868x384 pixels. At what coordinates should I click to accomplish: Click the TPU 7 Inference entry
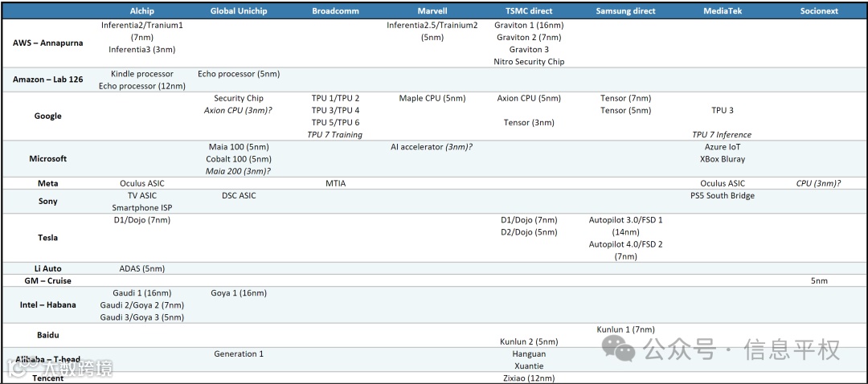(723, 134)
